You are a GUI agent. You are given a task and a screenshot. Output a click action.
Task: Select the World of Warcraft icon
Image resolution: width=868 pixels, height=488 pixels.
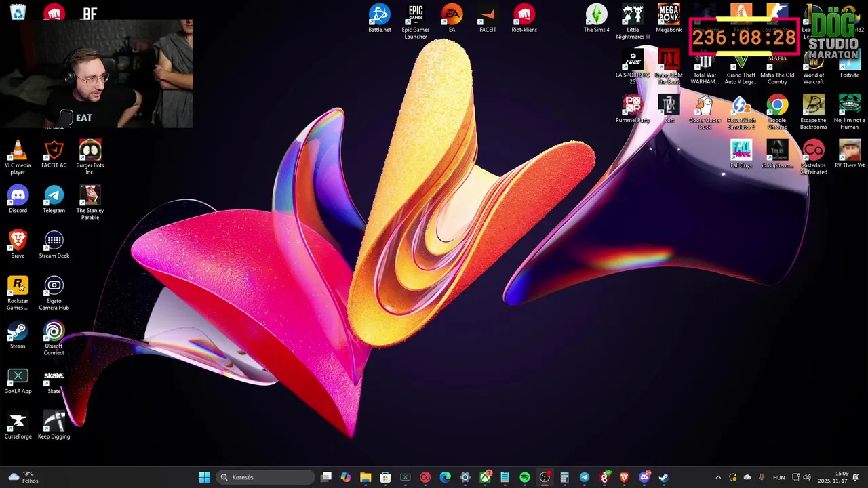tap(813, 67)
